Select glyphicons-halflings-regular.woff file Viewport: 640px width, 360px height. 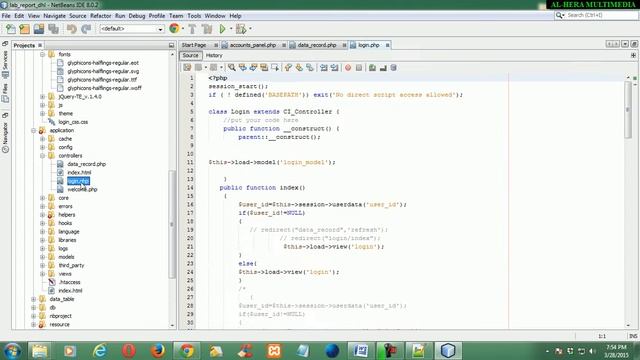[x=104, y=88]
